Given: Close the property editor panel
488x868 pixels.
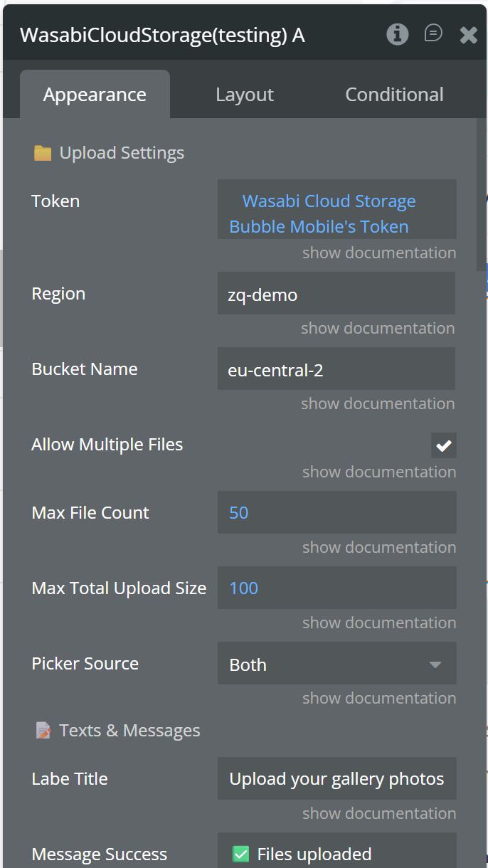Looking at the screenshot, I should pyautogui.click(x=469, y=35).
